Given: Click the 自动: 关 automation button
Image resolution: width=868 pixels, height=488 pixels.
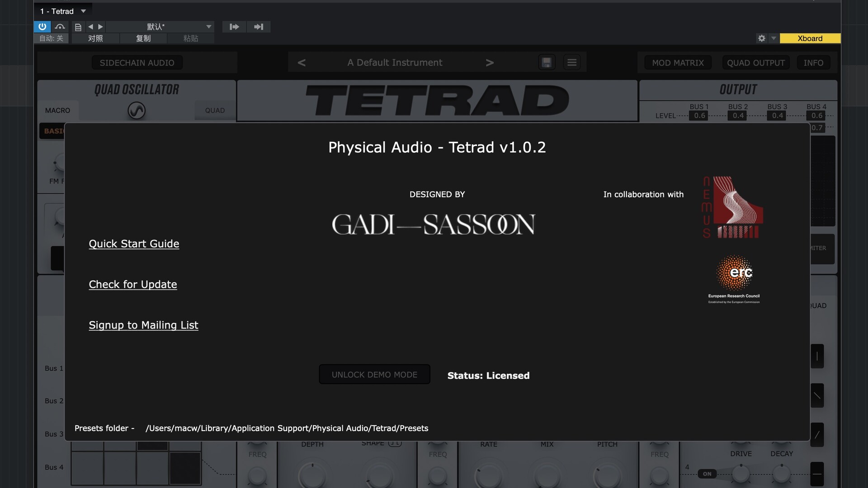Looking at the screenshot, I should point(51,38).
